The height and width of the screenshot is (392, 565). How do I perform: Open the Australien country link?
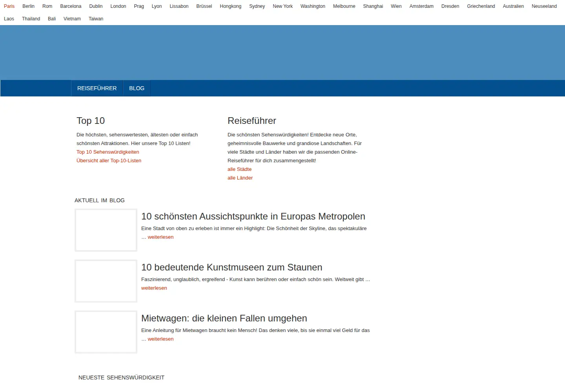pos(513,6)
